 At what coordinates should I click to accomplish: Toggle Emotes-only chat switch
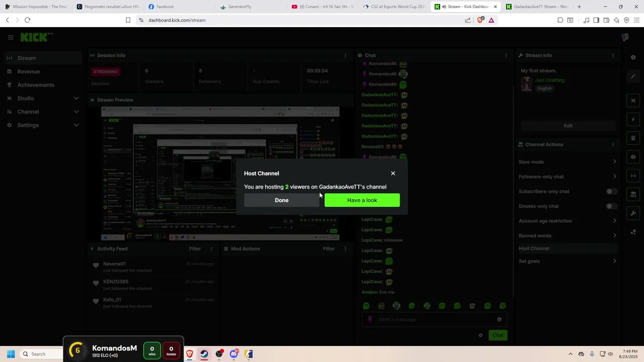pyautogui.click(x=611, y=206)
